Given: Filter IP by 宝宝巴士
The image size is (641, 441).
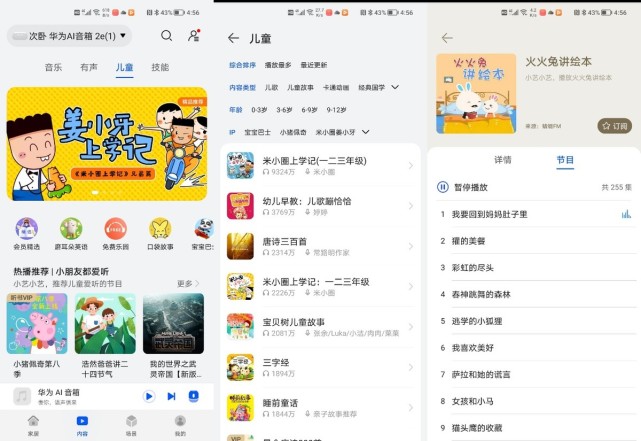Looking at the screenshot, I should point(258,132).
